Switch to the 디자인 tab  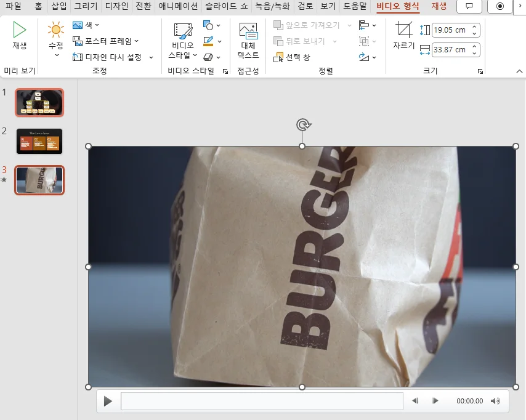point(117,6)
